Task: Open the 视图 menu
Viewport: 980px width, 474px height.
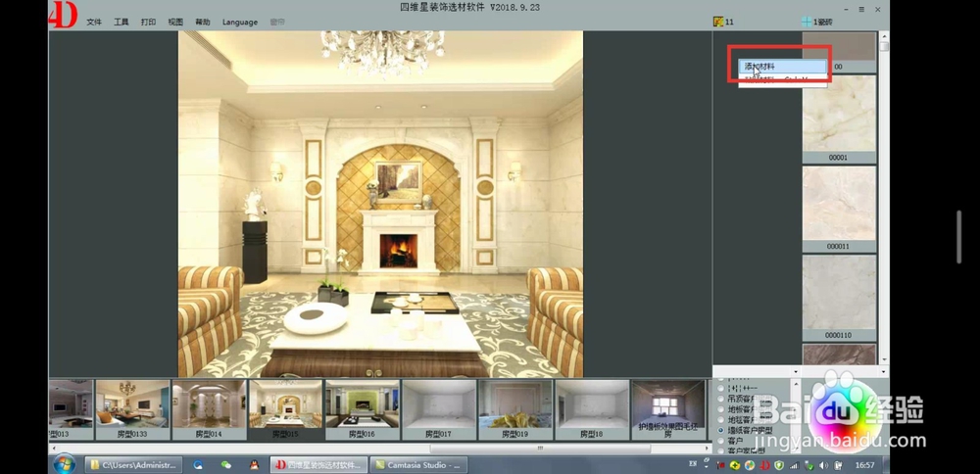Action: (175, 22)
